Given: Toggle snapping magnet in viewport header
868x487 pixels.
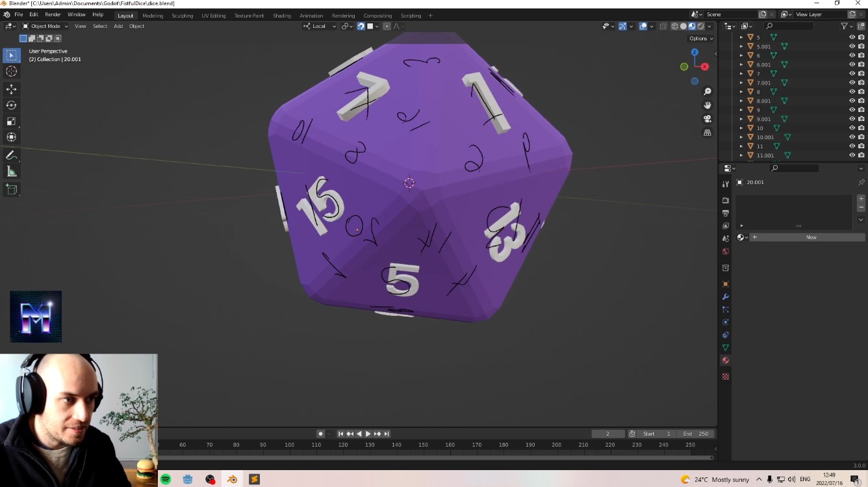Looking at the screenshot, I should [x=361, y=26].
